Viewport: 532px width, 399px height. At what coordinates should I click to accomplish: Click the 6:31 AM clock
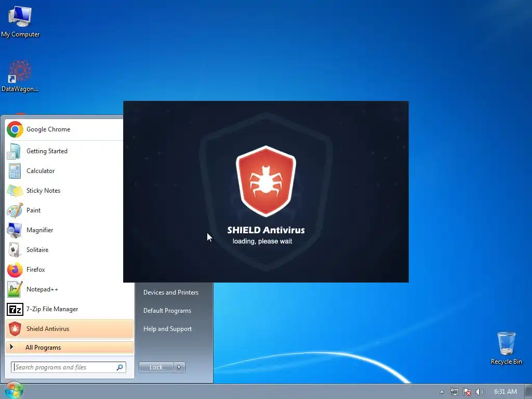pos(505,392)
